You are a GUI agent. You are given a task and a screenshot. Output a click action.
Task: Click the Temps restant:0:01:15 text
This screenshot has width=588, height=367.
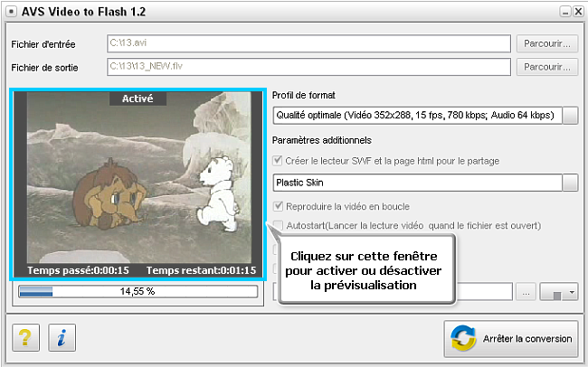coord(201,270)
